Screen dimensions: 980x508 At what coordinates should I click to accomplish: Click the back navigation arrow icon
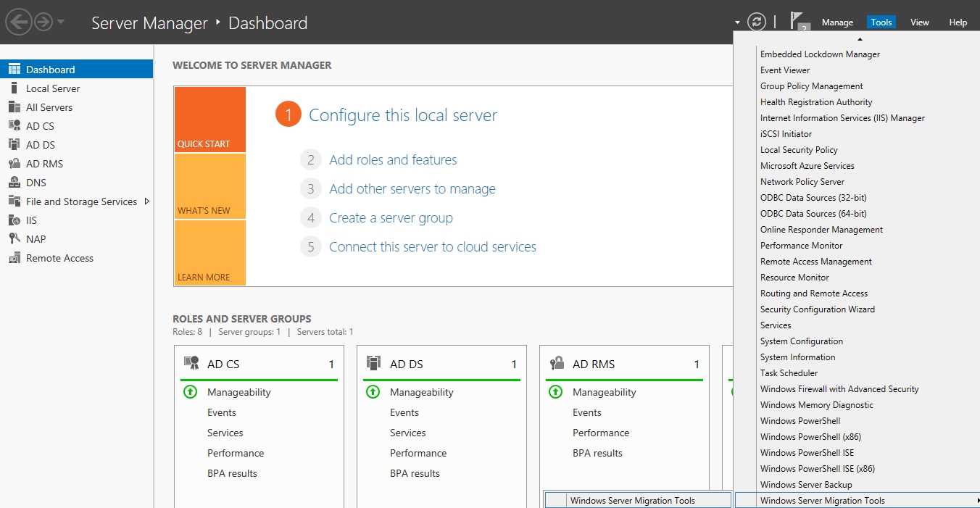(18, 22)
